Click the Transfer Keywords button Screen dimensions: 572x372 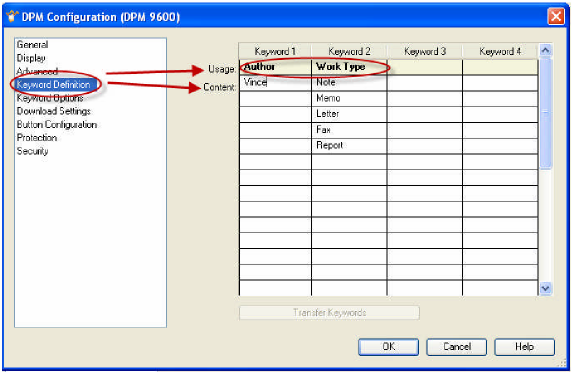coord(329,313)
